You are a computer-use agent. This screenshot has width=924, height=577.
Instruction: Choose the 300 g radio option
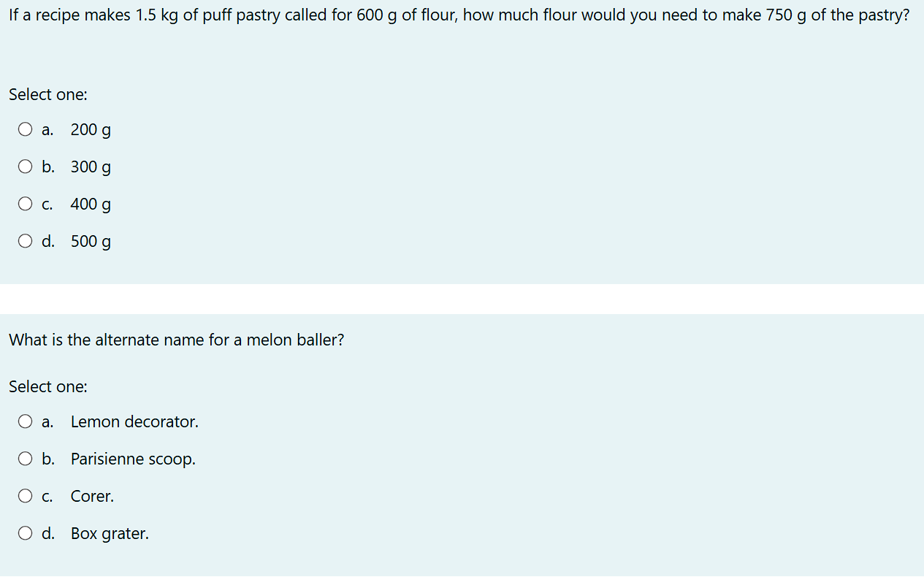[26, 167]
